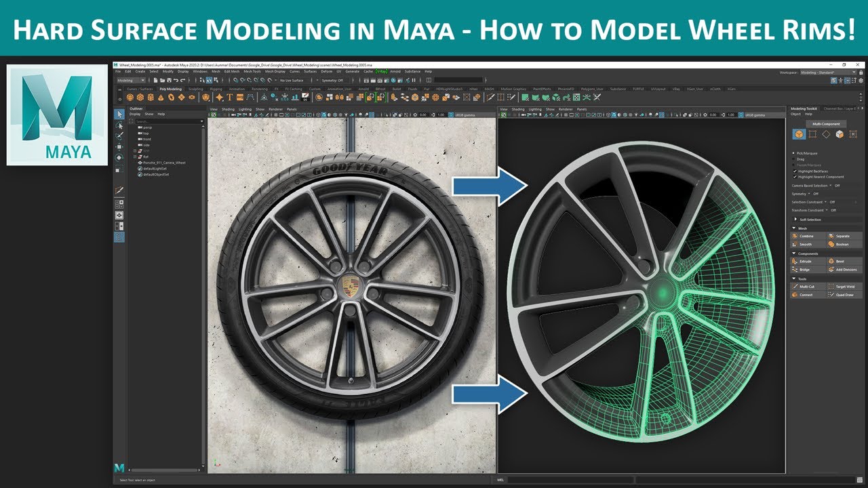Switch to the Channel Box / Layer Editor tab

[840, 108]
